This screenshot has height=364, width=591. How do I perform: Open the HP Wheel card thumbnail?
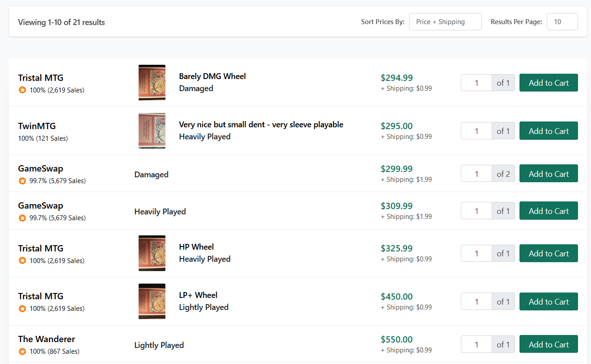click(152, 253)
